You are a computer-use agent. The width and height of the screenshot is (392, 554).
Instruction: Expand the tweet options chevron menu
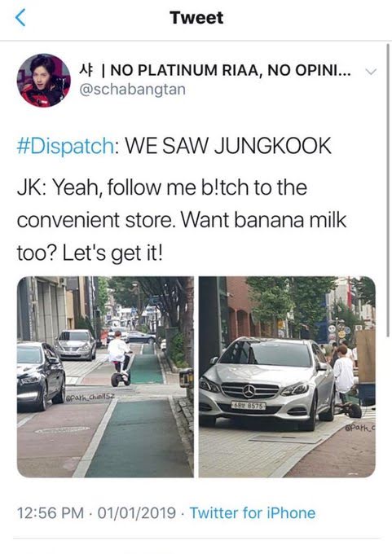[371, 72]
